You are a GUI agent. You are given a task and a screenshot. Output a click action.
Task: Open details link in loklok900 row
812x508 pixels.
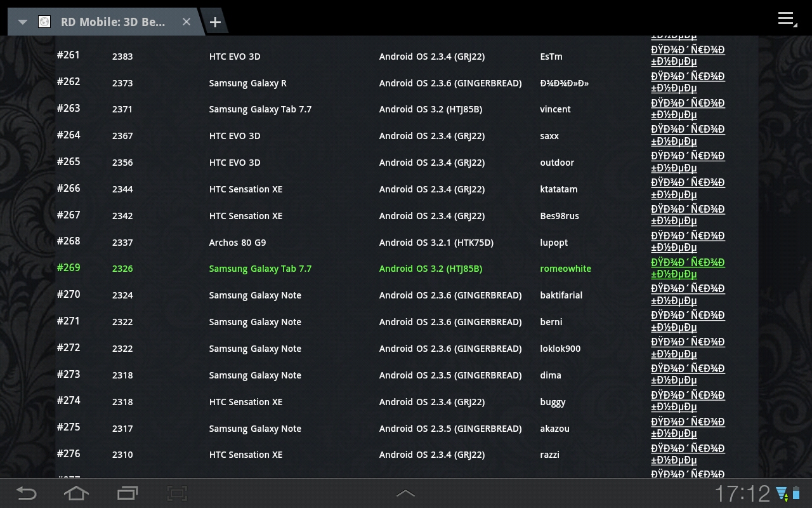688,348
